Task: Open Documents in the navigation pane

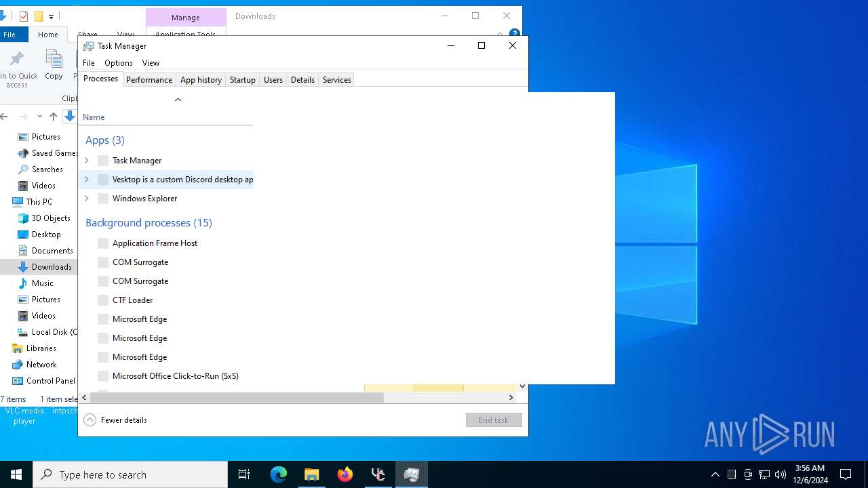Action: click(x=52, y=251)
